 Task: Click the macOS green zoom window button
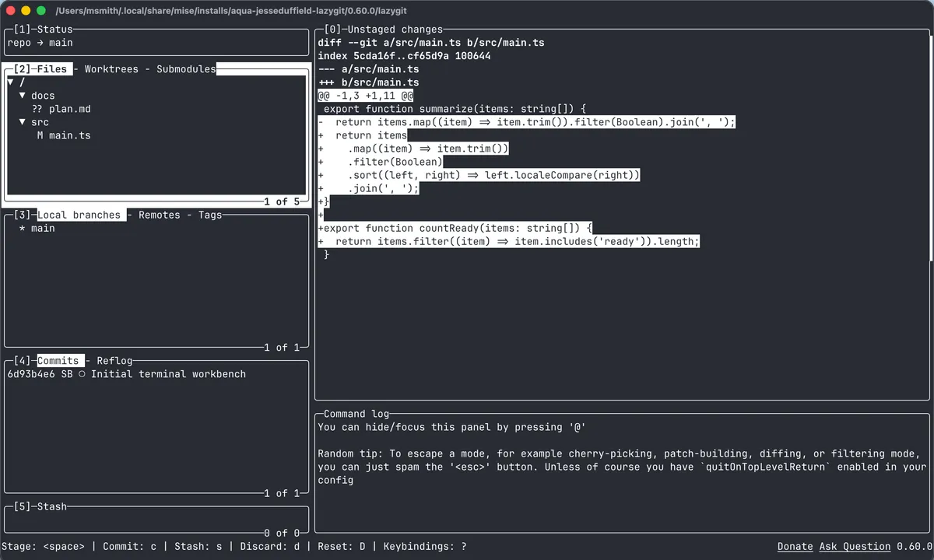(42, 11)
